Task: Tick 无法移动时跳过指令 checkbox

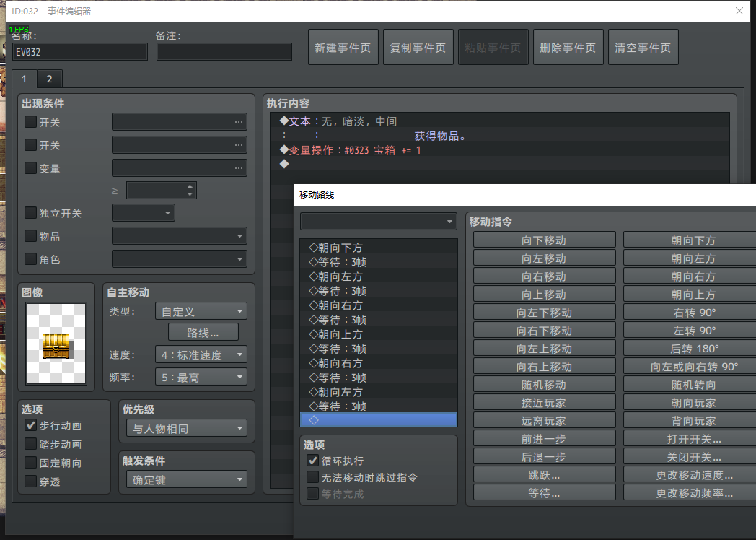Action: [x=312, y=477]
